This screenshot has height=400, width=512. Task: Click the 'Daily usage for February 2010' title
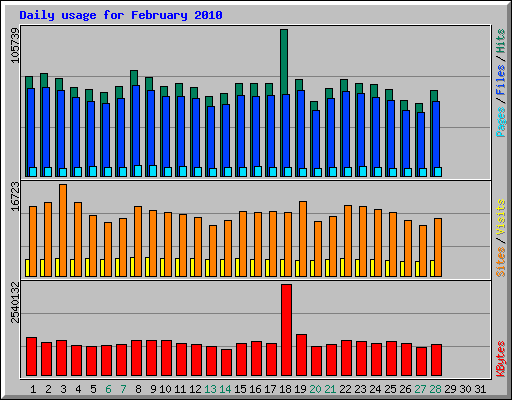click(x=121, y=15)
